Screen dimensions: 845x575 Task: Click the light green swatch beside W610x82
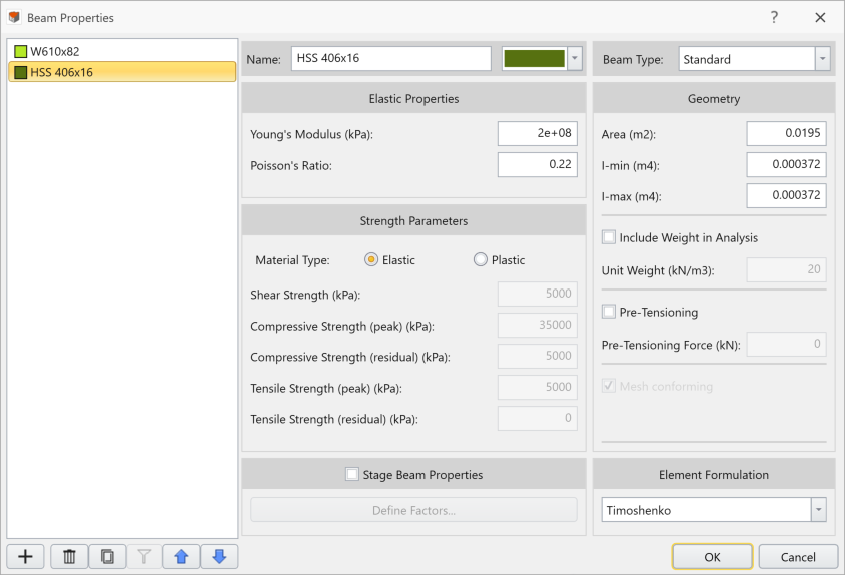[x=20, y=52]
